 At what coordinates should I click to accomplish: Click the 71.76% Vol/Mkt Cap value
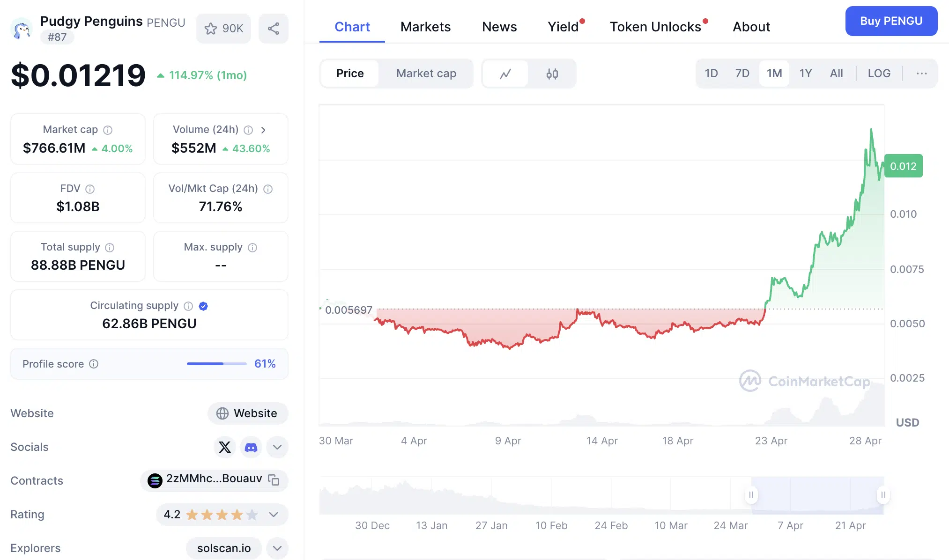221,206
